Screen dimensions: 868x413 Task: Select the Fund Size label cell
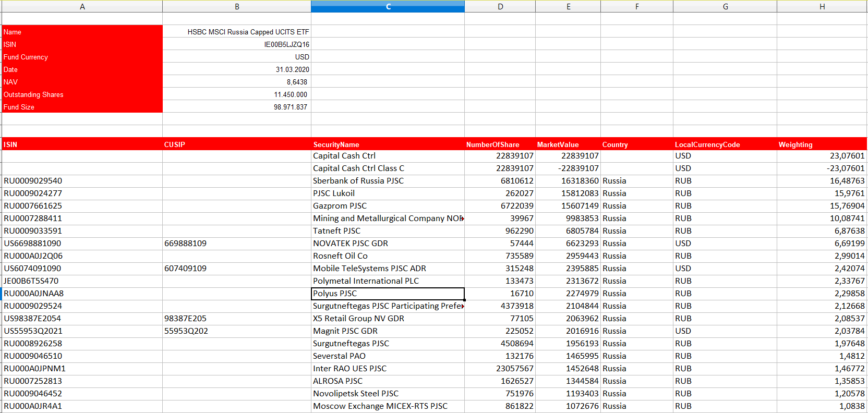(x=82, y=107)
